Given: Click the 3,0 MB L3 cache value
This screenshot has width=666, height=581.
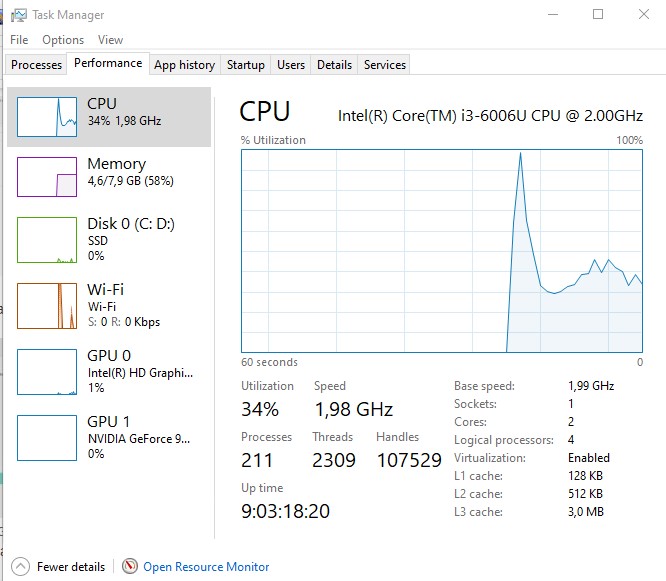Looking at the screenshot, I should (x=586, y=512).
